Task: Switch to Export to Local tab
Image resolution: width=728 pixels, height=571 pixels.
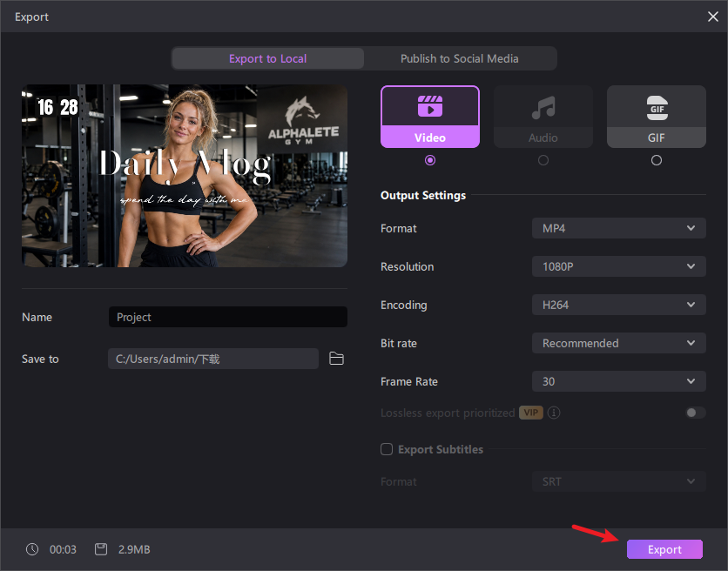Action: coord(268,58)
